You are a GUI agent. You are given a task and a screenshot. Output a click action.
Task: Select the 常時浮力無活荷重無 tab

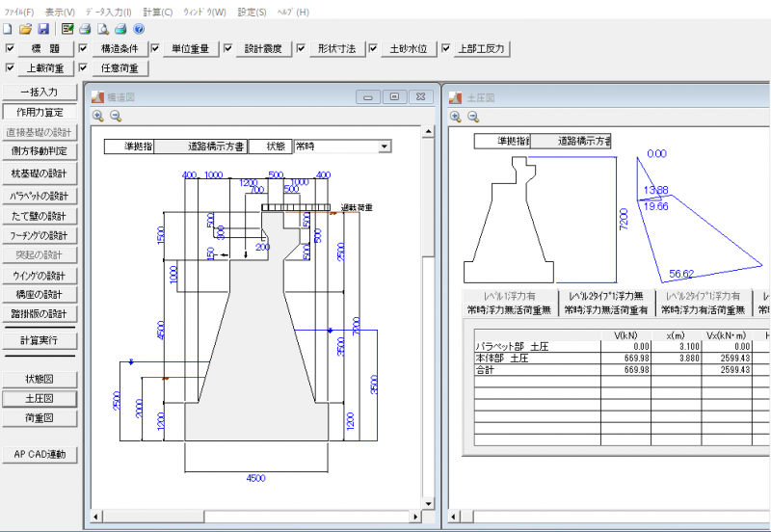(x=510, y=310)
